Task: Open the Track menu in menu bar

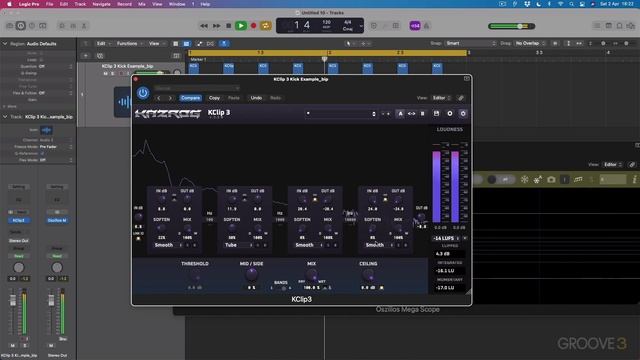Action: (x=80, y=4)
